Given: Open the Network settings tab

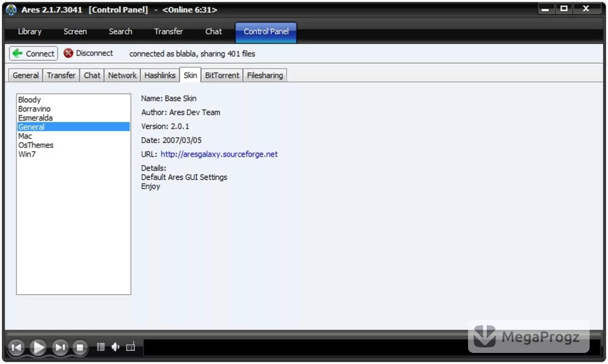Looking at the screenshot, I should 122,75.
